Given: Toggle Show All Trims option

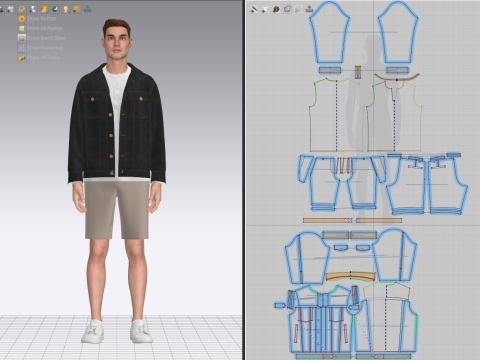Looking at the screenshot, I should pyautogui.click(x=39, y=58).
